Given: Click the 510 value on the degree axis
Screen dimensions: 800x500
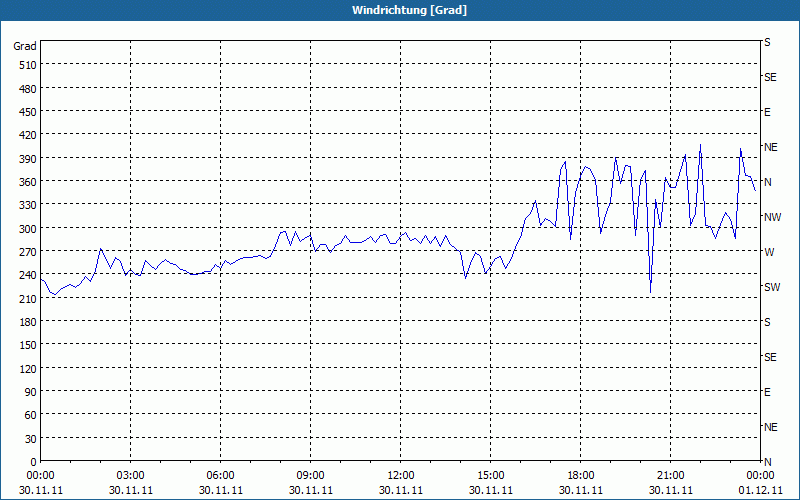Looking at the screenshot, I should 29,65.
